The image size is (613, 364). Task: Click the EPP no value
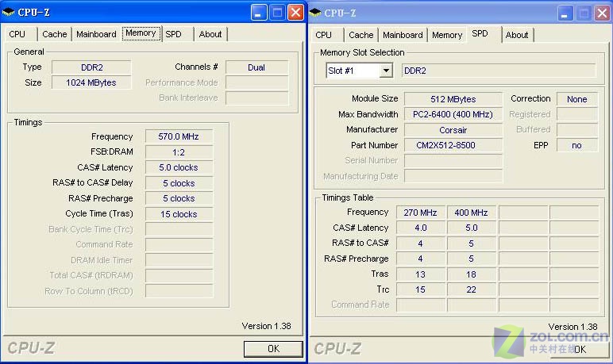[x=577, y=145]
